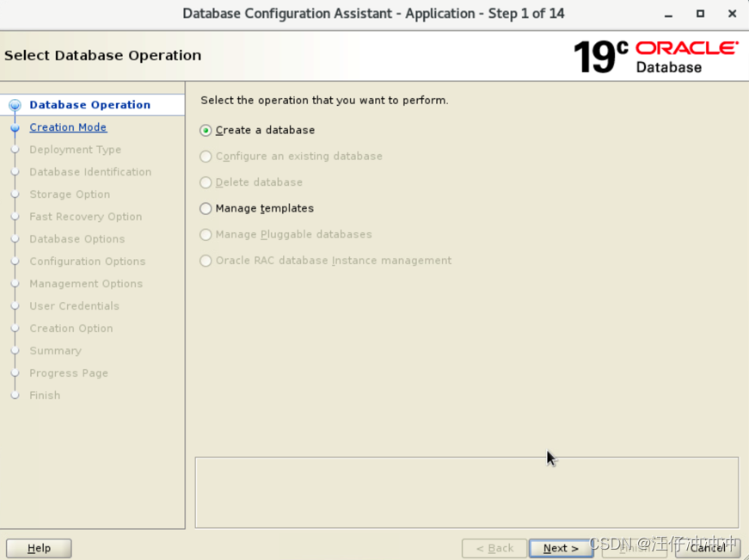Open the Deployment Type sidebar entry
Image resolution: width=749 pixels, height=560 pixels.
click(75, 149)
